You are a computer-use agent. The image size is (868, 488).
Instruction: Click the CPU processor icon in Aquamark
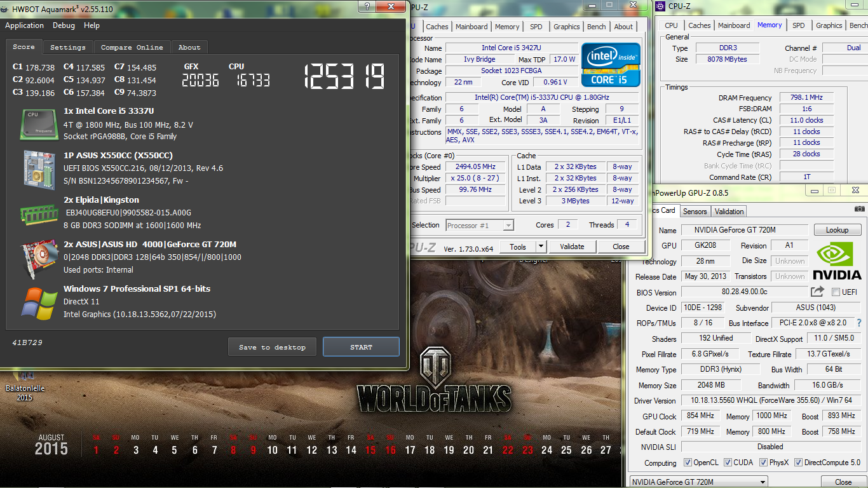click(x=40, y=124)
